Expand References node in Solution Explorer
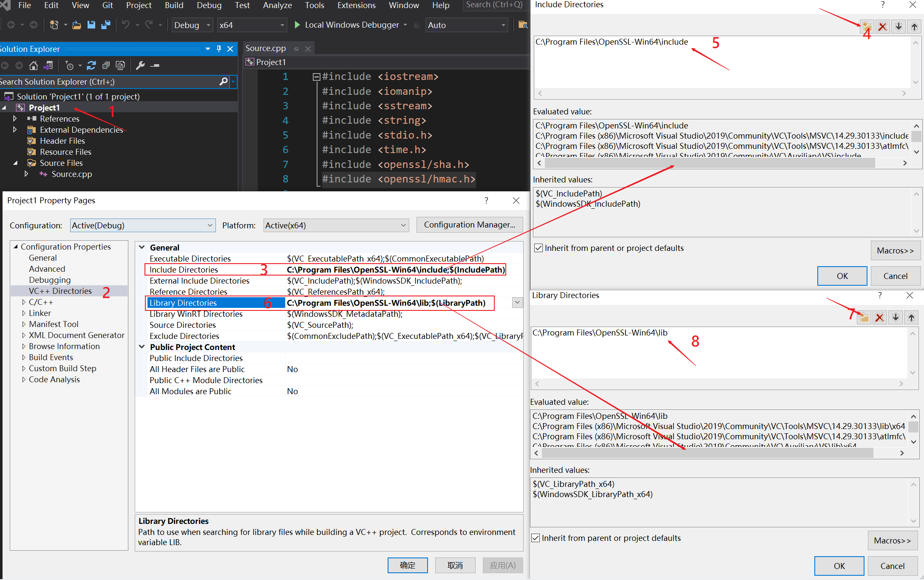924x580 pixels. coord(15,119)
